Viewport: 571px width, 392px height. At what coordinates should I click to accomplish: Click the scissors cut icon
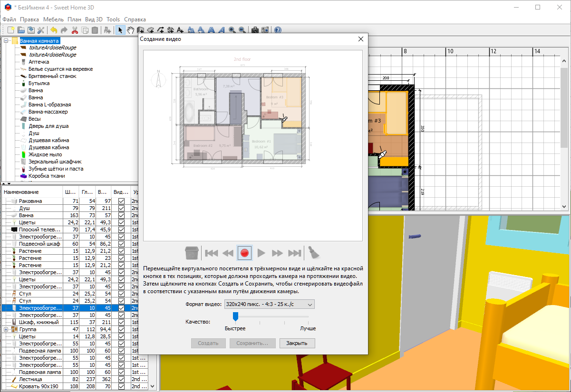(x=75, y=30)
